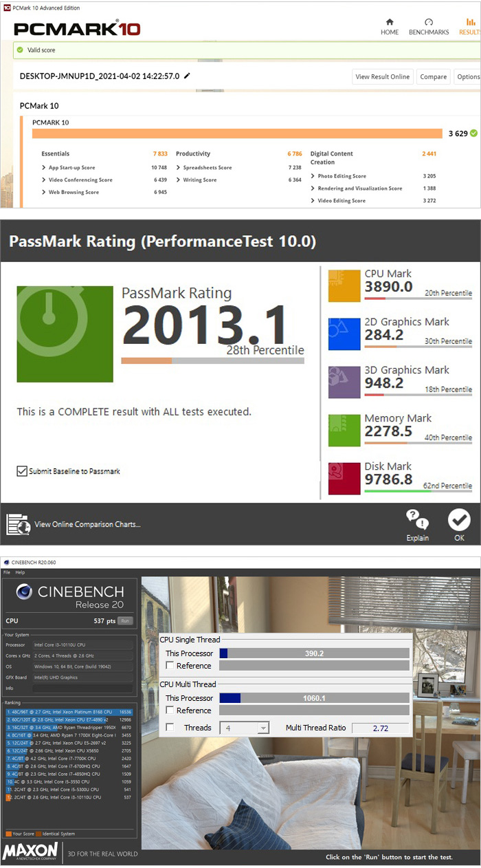The height and width of the screenshot is (868, 481).
Task: Click the Multi Thread This Processor bar
Action: 314,698
